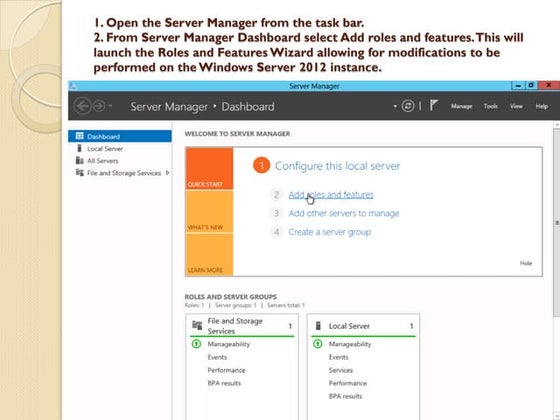Click the vertical scrollbar on right
The image size is (560, 420).
556,222
